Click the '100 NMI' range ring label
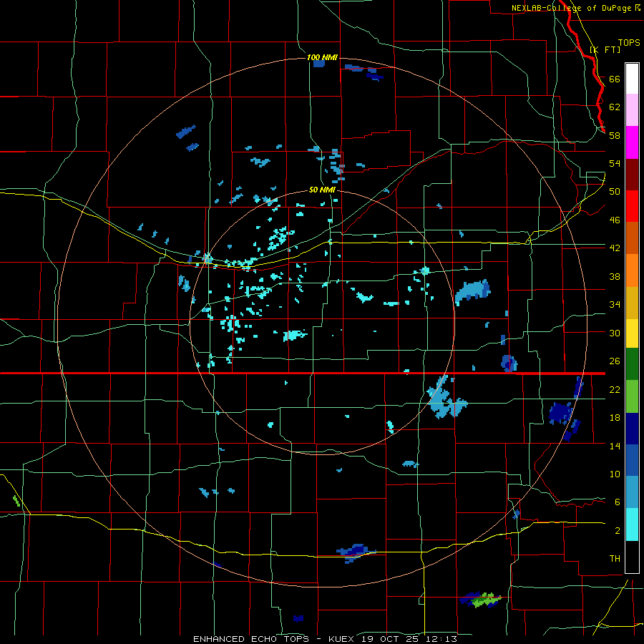 pyautogui.click(x=323, y=57)
